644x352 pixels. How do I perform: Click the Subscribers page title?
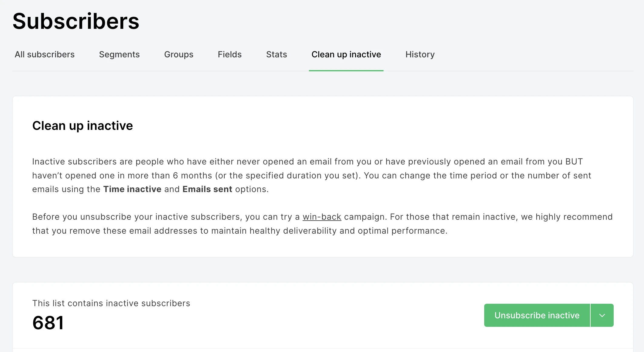tap(76, 21)
